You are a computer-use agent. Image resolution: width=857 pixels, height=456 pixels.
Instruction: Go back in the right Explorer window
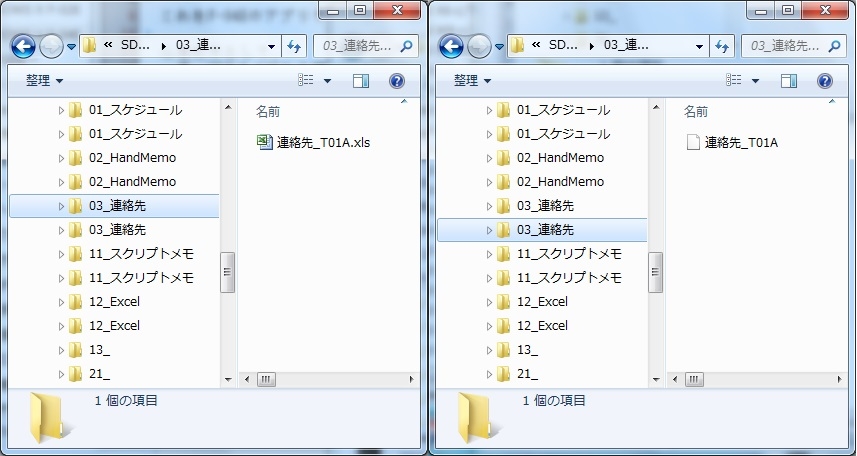click(451, 46)
